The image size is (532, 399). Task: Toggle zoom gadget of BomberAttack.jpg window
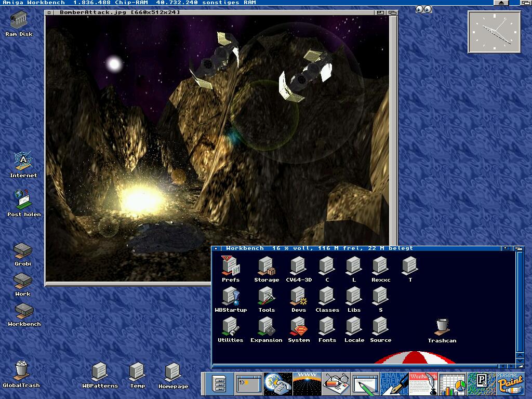381,12
